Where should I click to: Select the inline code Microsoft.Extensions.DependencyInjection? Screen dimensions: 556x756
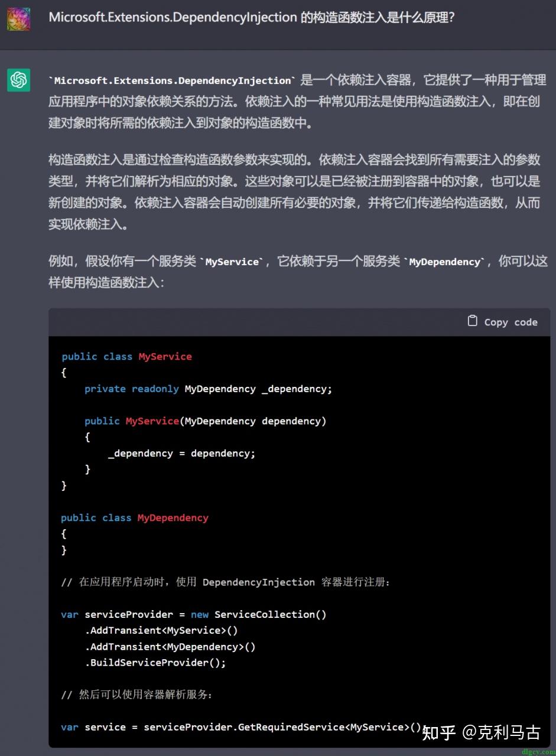point(170,80)
